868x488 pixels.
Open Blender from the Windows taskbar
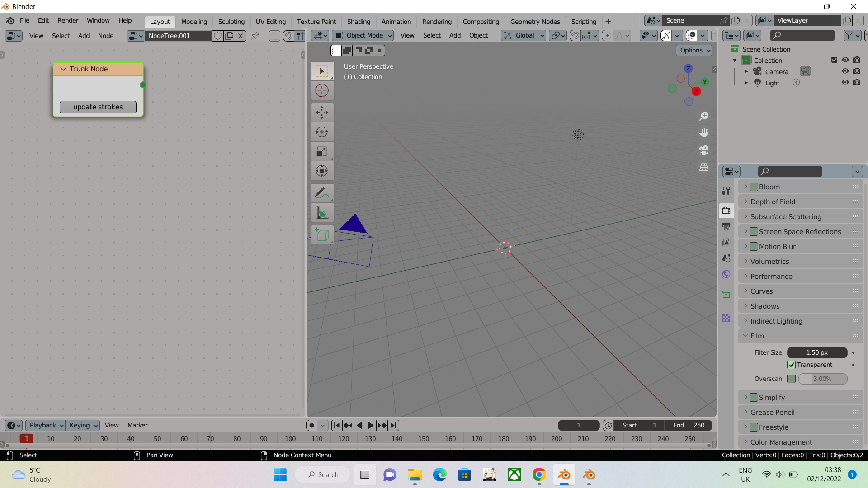click(564, 475)
